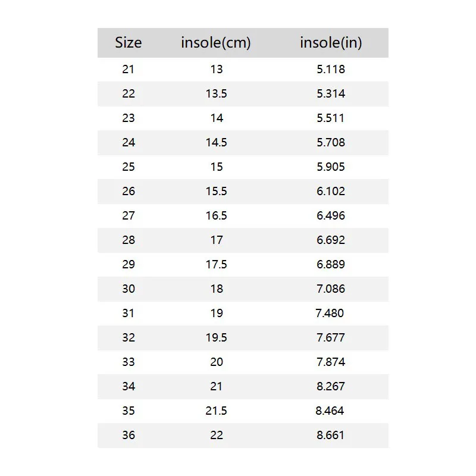Image resolution: width=476 pixels, height=476 pixels.
Task: Select the 13.5 cm insole cell
Action: click(216, 93)
